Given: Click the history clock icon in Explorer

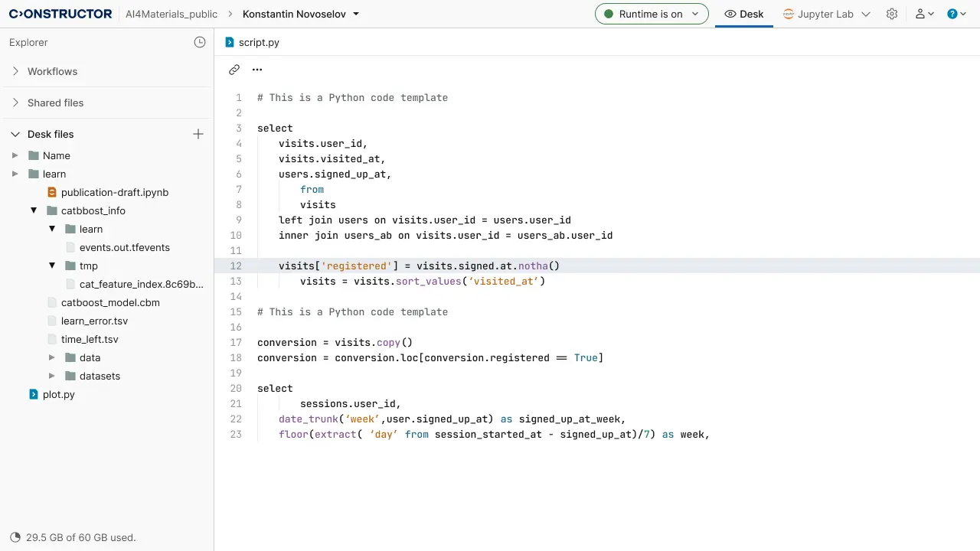Looking at the screenshot, I should tap(200, 42).
